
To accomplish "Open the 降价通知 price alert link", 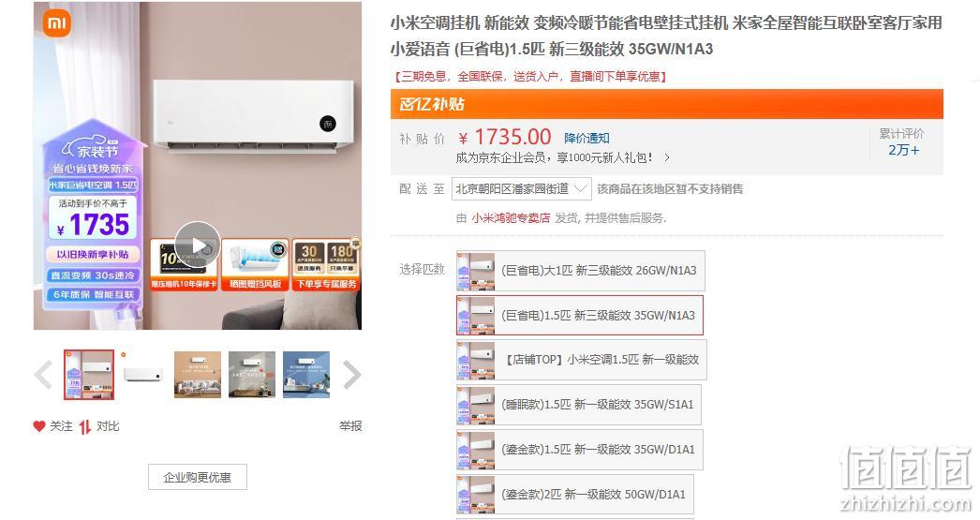I will 587,138.
